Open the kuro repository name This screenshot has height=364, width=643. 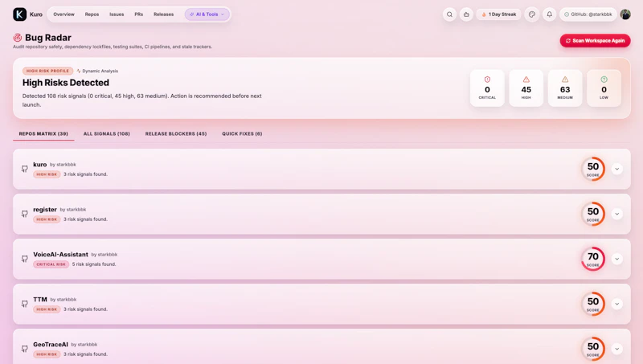pyautogui.click(x=39, y=165)
